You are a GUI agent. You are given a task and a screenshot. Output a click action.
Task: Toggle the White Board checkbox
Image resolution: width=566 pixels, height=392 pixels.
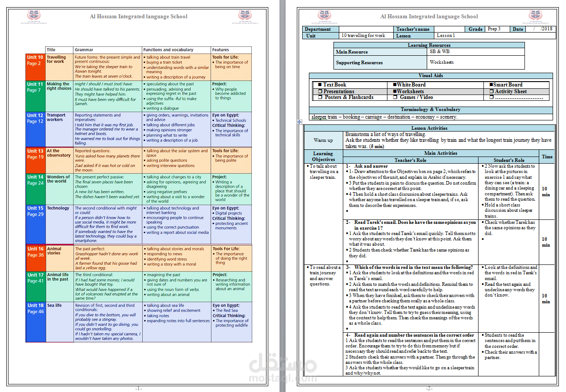tap(395, 85)
